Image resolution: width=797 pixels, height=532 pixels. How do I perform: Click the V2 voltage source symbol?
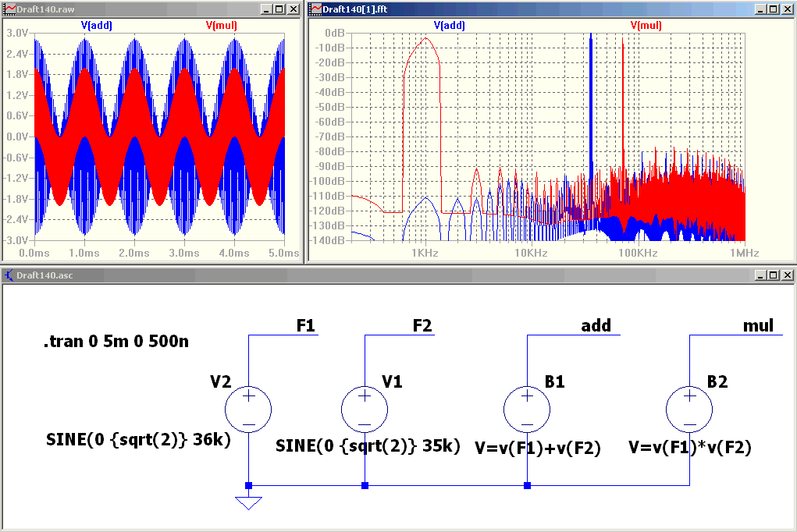(248, 410)
